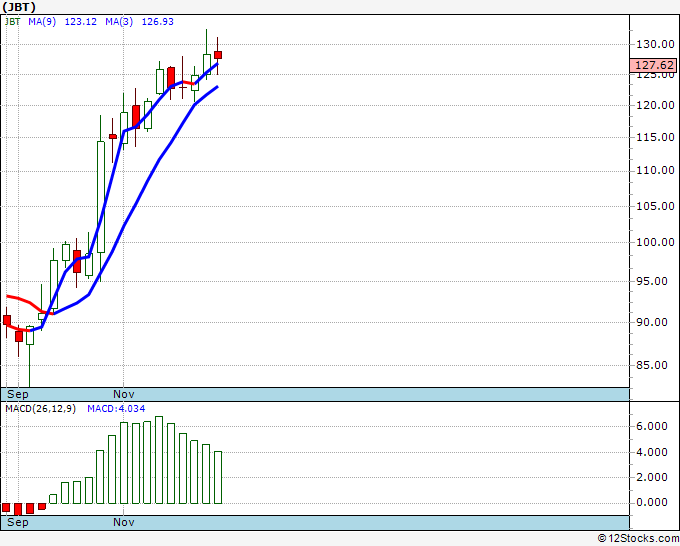Click the 6.000 MACD axis label
This screenshot has width=680, height=546.
tap(652, 426)
